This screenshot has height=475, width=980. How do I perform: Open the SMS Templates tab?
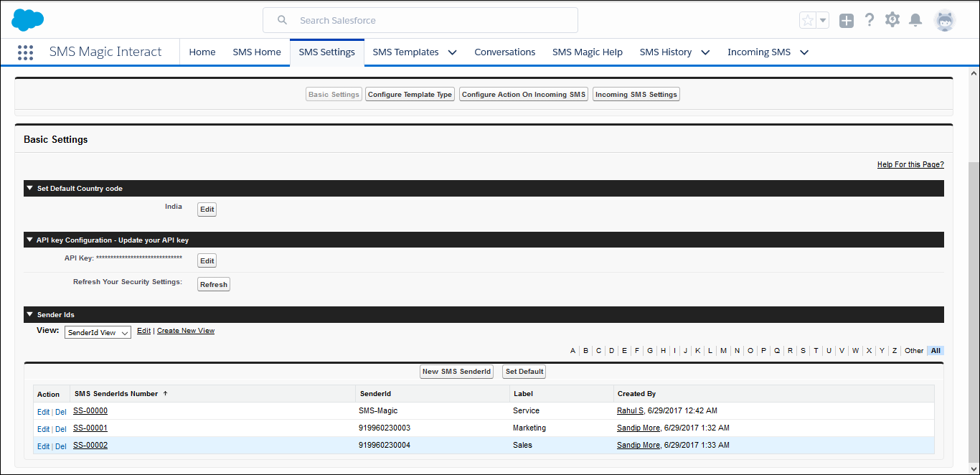(x=406, y=52)
